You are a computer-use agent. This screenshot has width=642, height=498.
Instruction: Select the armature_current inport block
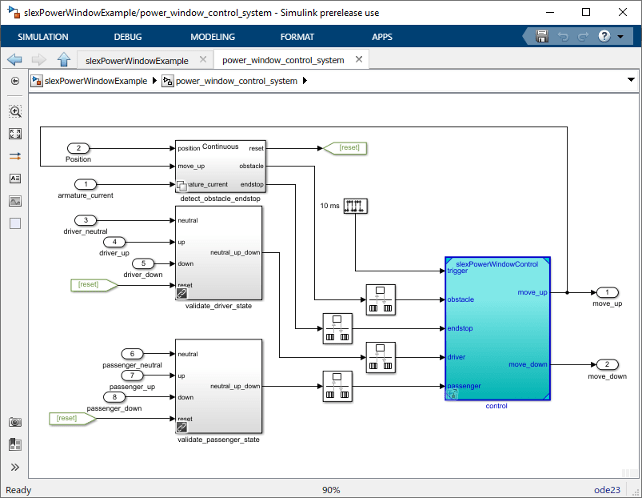(x=86, y=184)
